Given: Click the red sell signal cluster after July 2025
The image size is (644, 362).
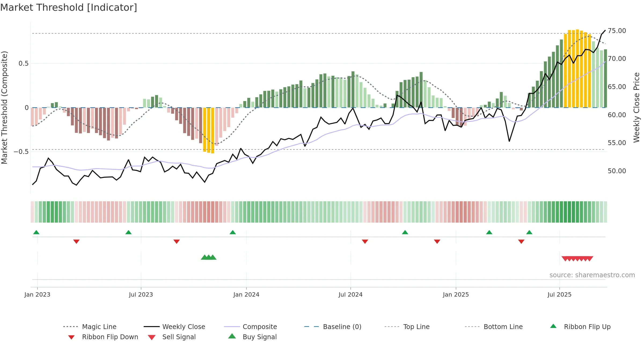Looking at the screenshot, I should (x=577, y=259).
